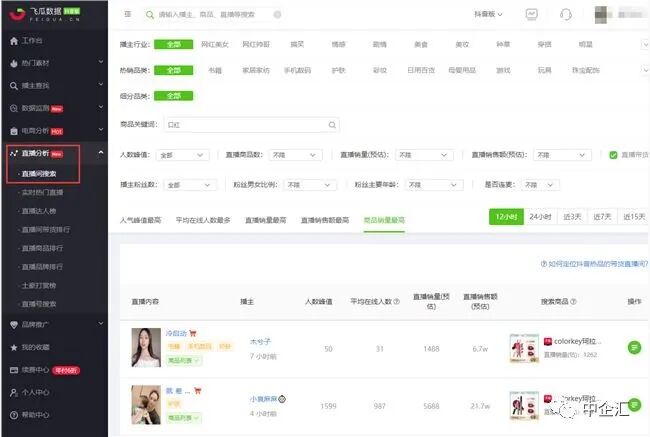Viewport: 650px width, 437px height.
Task: Click verified badge beside second streamer name
Action: [282, 399]
